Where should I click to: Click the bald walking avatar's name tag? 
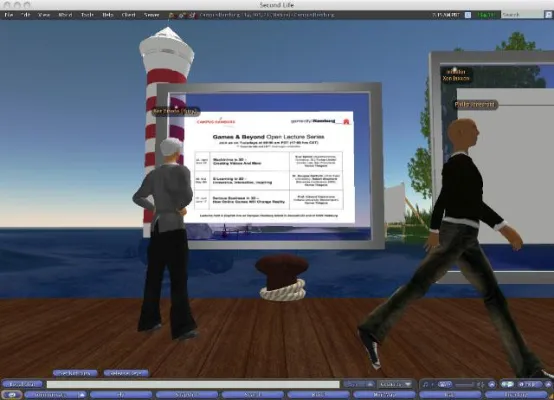(x=475, y=104)
